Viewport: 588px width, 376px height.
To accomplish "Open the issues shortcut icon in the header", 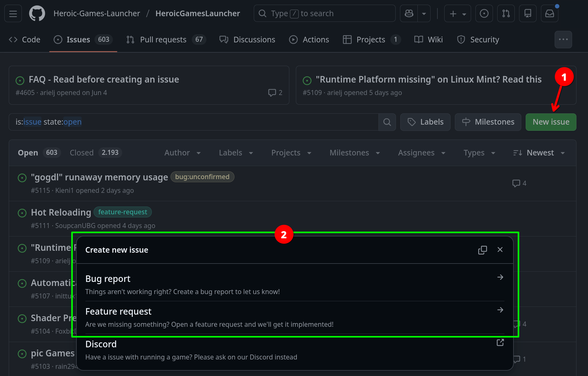I will (484, 13).
